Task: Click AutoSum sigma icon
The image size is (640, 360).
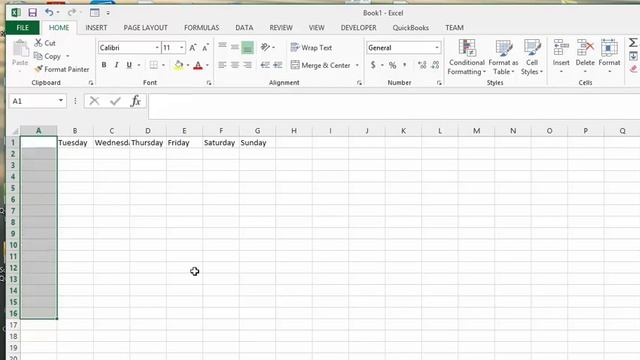Action: click(633, 42)
